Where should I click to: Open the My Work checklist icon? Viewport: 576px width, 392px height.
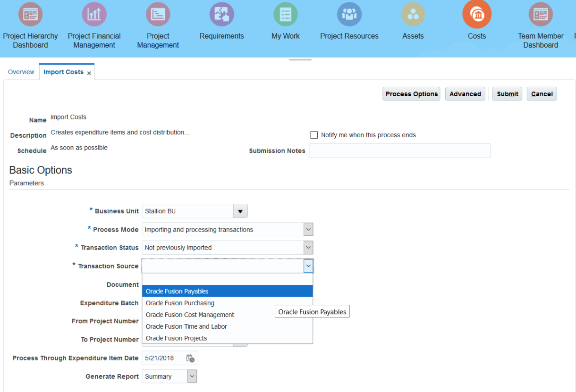click(x=286, y=15)
